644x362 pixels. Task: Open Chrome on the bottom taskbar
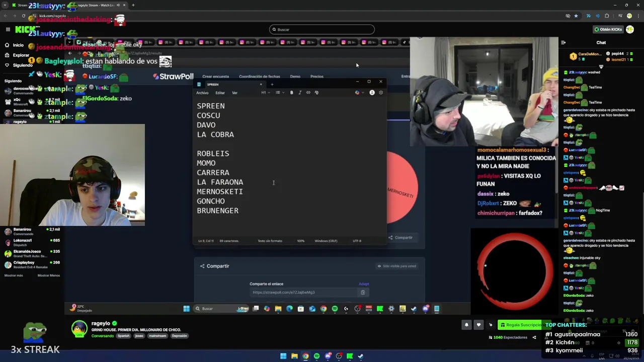(305, 356)
